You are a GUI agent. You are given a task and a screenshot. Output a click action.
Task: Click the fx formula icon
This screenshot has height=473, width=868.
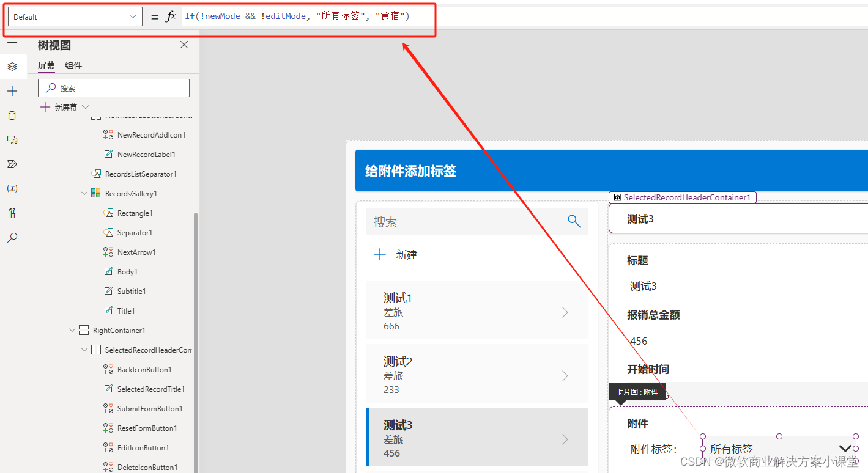pyautogui.click(x=171, y=16)
